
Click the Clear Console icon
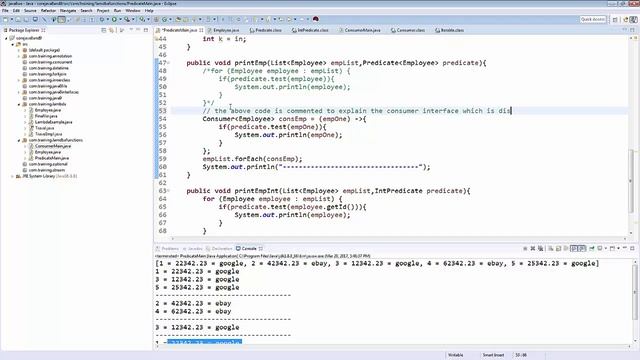[551, 248]
